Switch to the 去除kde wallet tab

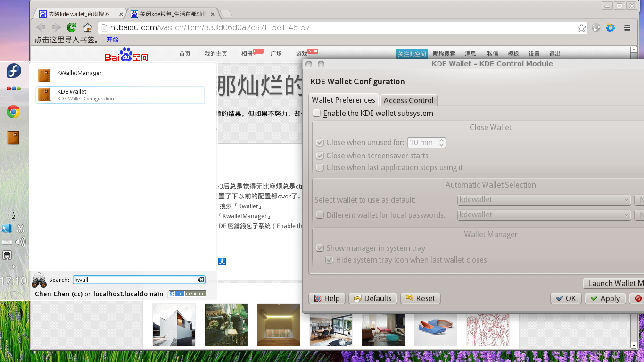[x=81, y=14]
